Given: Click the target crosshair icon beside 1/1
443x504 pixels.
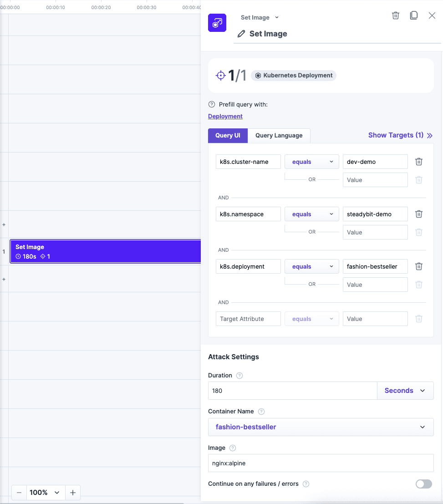Looking at the screenshot, I should point(221,75).
